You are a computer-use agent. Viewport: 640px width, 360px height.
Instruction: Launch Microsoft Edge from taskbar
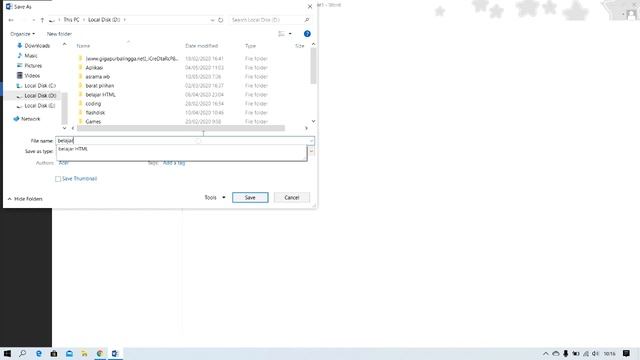(x=38, y=353)
